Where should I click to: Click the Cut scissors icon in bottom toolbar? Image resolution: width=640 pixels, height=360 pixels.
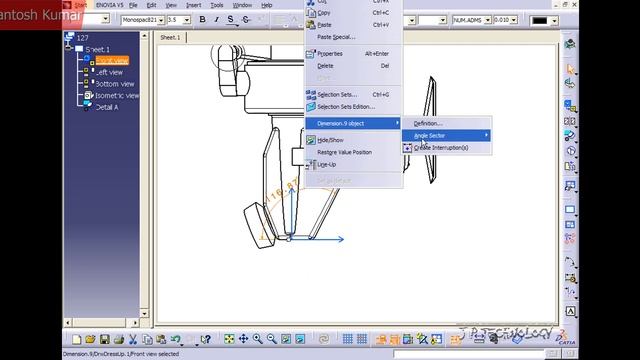(x=133, y=339)
